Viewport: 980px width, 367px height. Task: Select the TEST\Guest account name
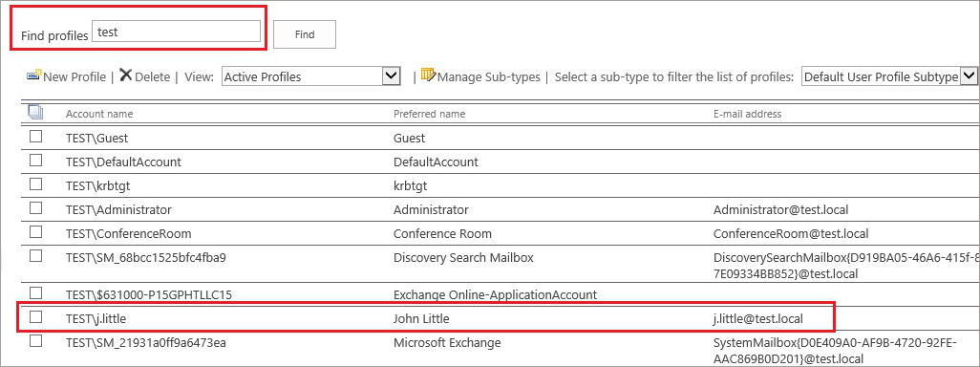pos(96,139)
